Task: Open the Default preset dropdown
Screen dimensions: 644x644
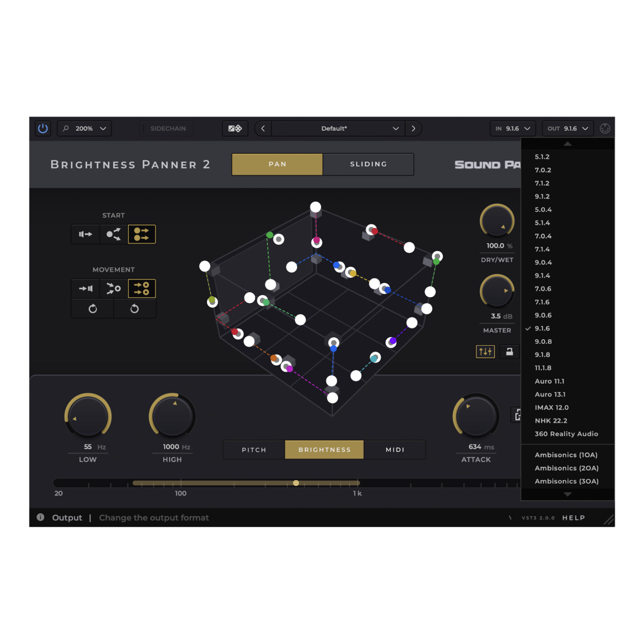Action: click(x=338, y=129)
